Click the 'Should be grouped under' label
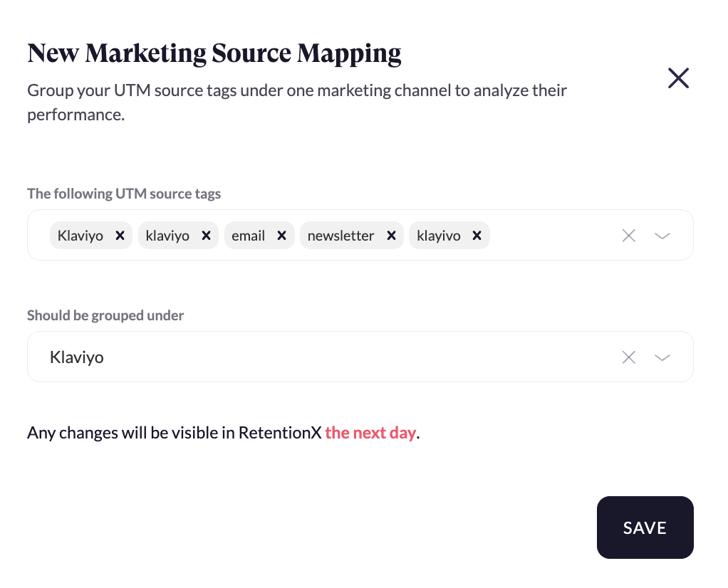Screen dimensions: 728x588 click(105, 315)
